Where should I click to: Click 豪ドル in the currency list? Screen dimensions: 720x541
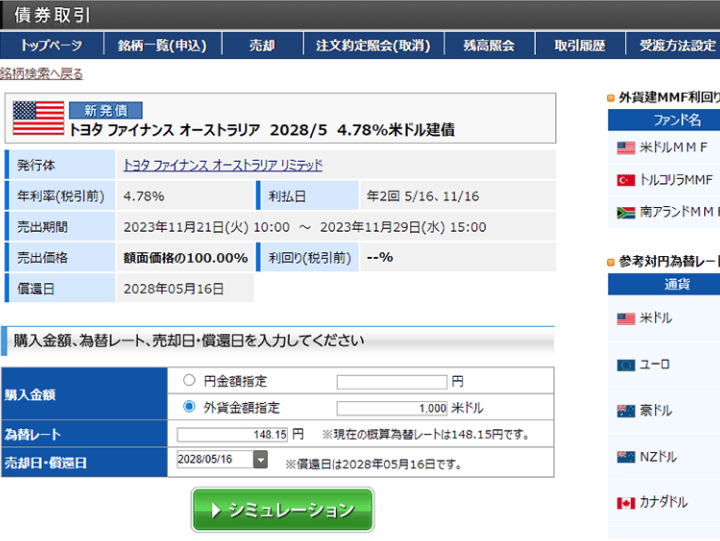click(x=656, y=410)
